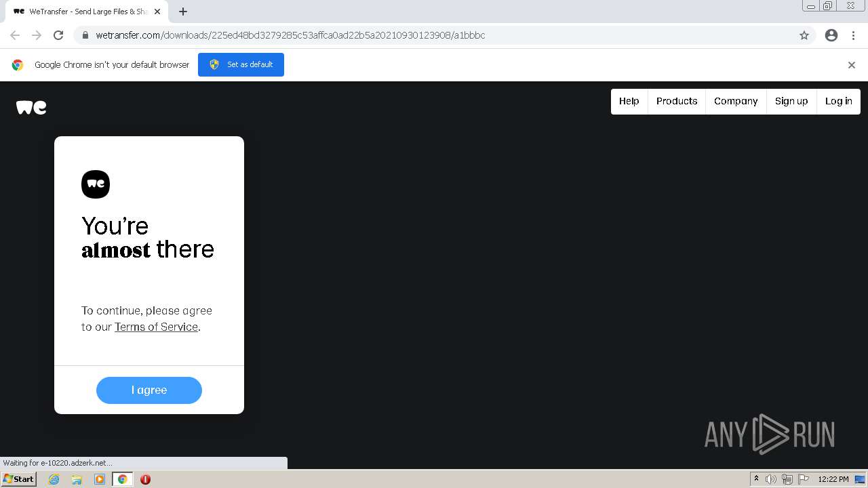
Task: Open the Windows Start menu
Action: pos(19,479)
